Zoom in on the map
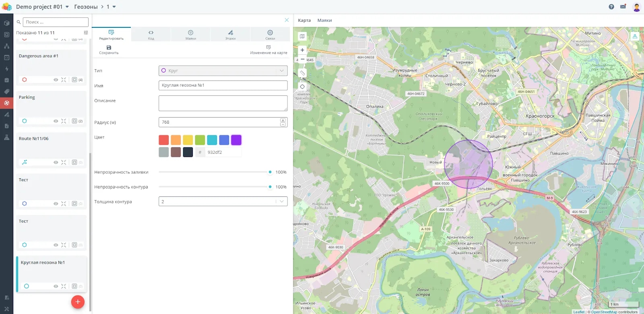 point(302,50)
